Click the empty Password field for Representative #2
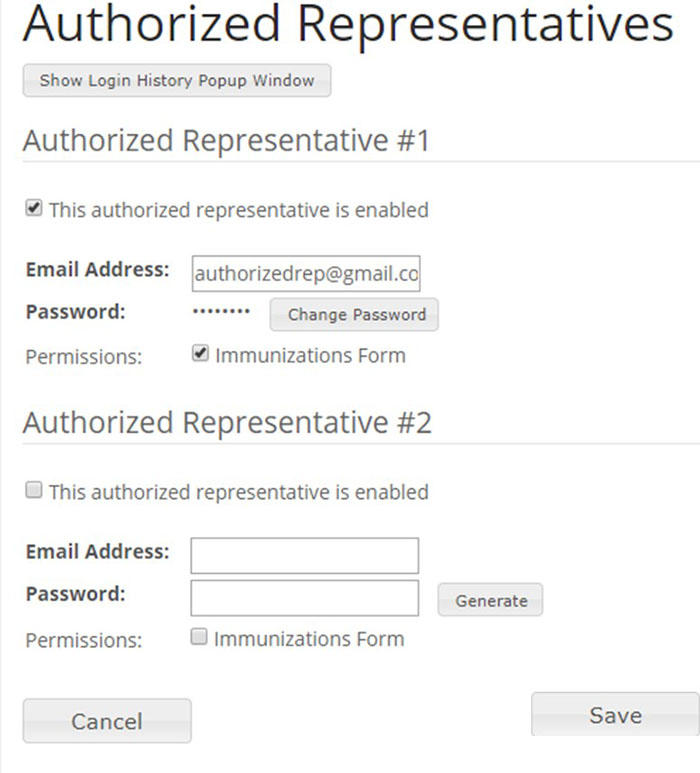The width and height of the screenshot is (700, 773). click(304, 598)
